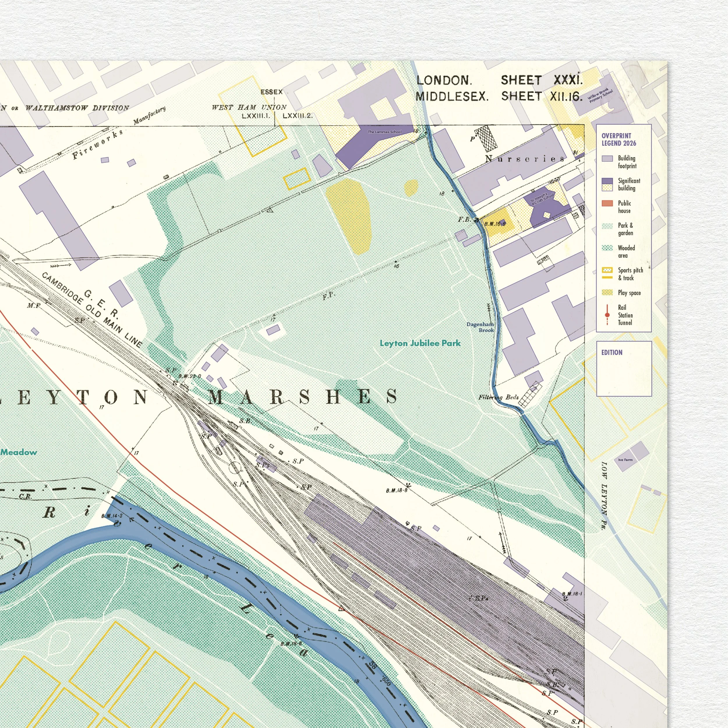Click the 'OVERPRINT LEGEND 2026' heading

pyautogui.click(x=619, y=139)
